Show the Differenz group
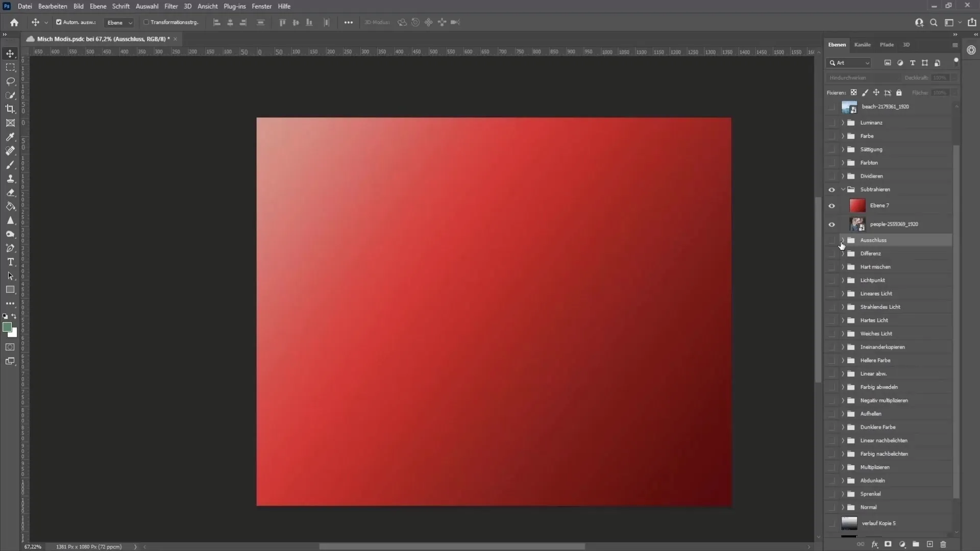 831,254
